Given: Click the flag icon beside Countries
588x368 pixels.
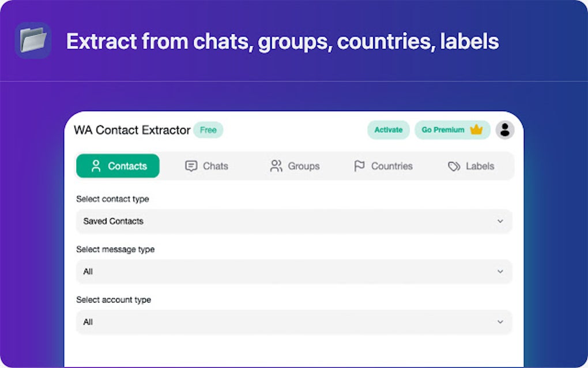Looking at the screenshot, I should 359,166.
